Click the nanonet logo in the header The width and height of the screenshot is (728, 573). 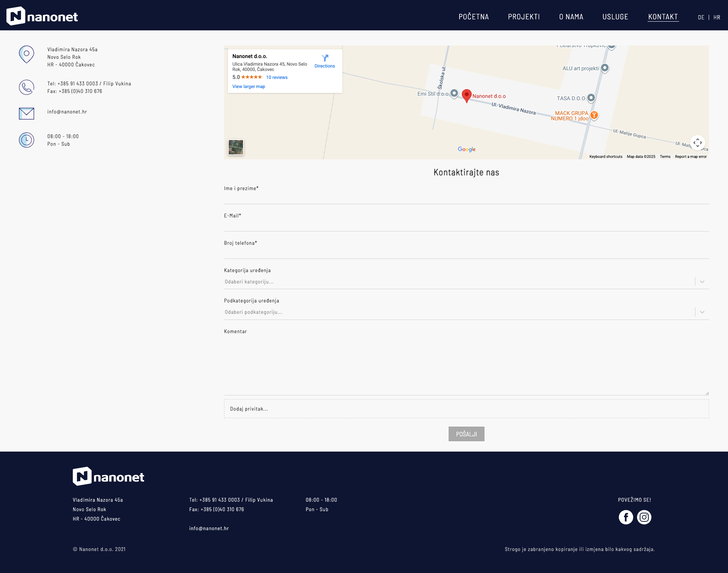(x=42, y=16)
